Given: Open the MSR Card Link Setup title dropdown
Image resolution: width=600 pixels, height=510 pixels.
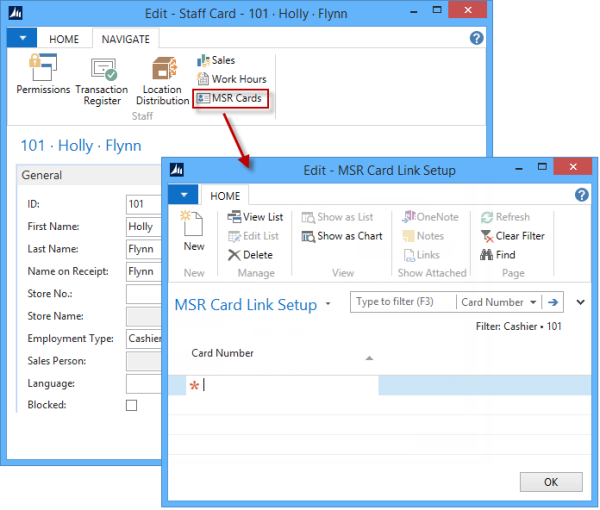Looking at the screenshot, I should 328,304.
